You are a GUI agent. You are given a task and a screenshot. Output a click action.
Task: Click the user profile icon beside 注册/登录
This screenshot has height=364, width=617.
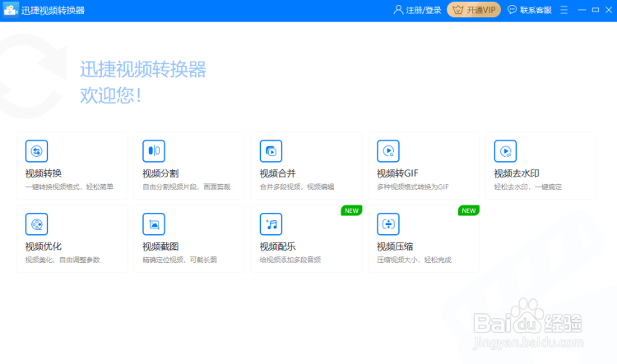398,10
